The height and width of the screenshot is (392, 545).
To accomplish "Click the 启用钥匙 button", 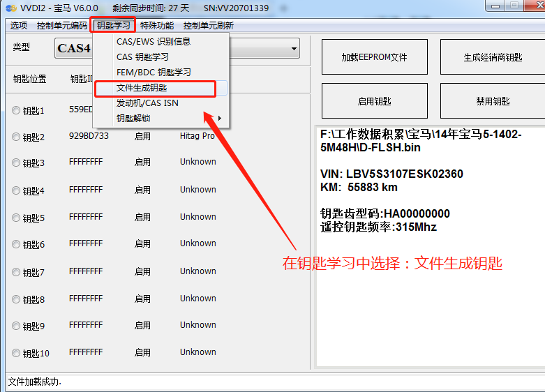I will click(x=374, y=101).
